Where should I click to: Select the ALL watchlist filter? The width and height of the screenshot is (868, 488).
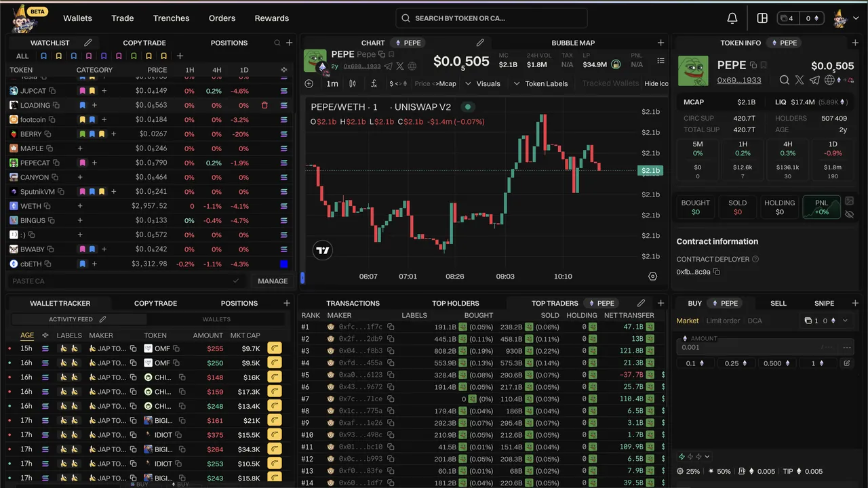click(22, 56)
